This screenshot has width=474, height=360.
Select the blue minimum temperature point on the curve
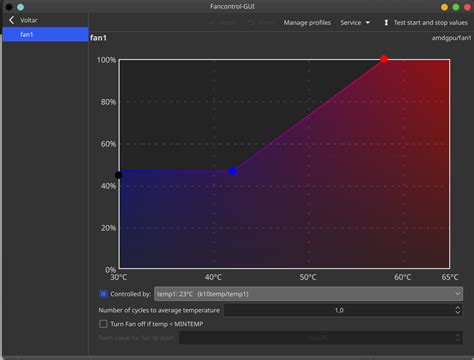point(232,171)
